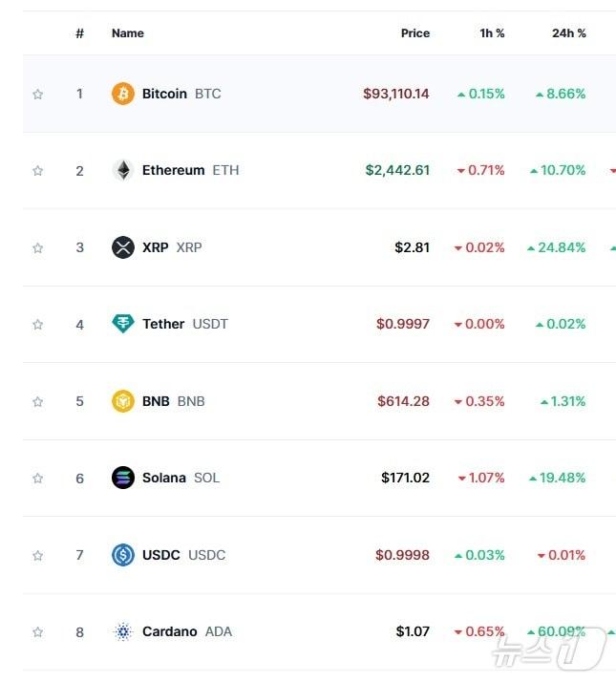The width and height of the screenshot is (616, 682).
Task: Sort by the 1h % column header
Action: click(x=492, y=33)
